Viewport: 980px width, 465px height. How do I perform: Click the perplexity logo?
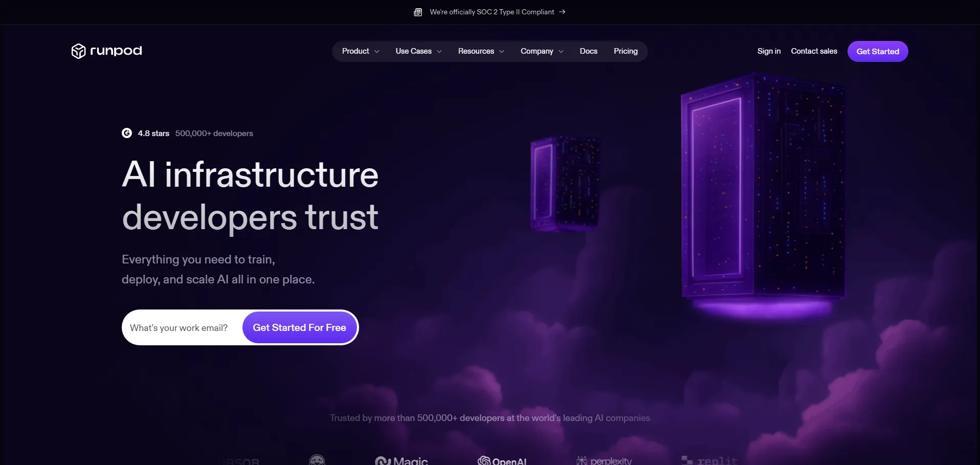604,460
